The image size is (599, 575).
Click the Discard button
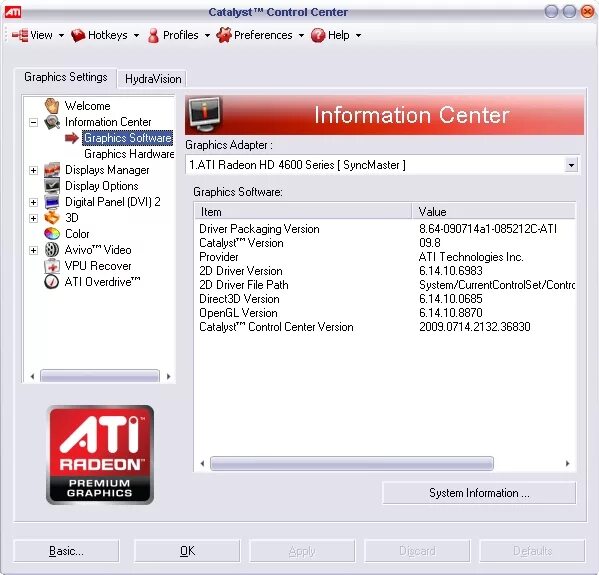(x=417, y=551)
